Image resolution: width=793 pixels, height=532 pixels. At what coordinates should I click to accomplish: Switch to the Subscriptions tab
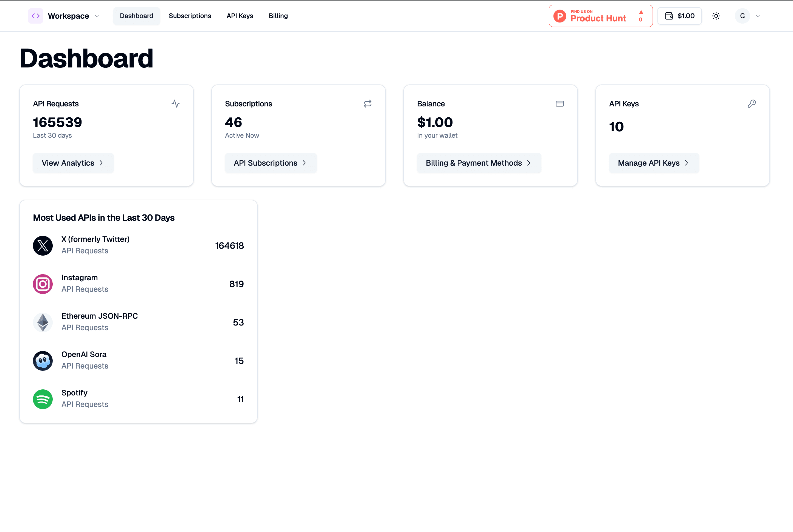pos(190,16)
